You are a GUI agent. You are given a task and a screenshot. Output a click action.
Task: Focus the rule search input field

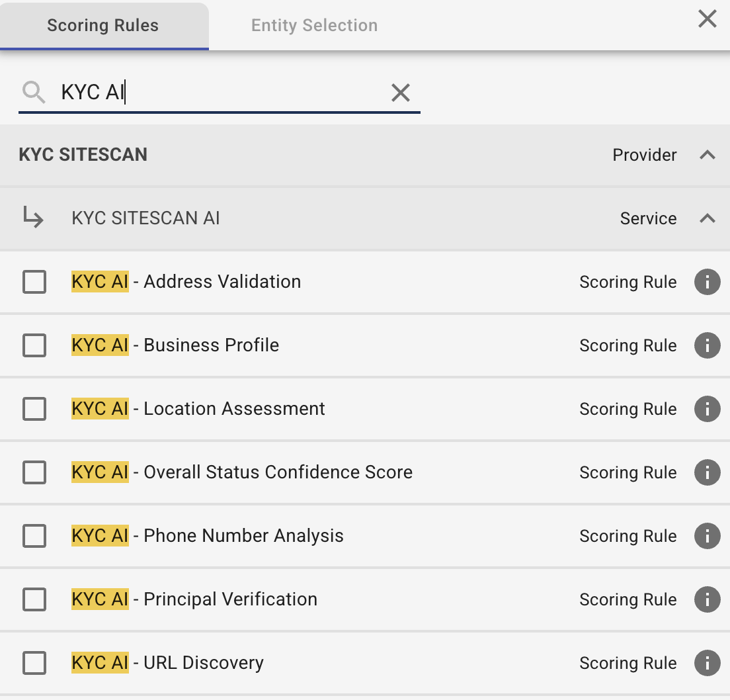[x=220, y=92]
